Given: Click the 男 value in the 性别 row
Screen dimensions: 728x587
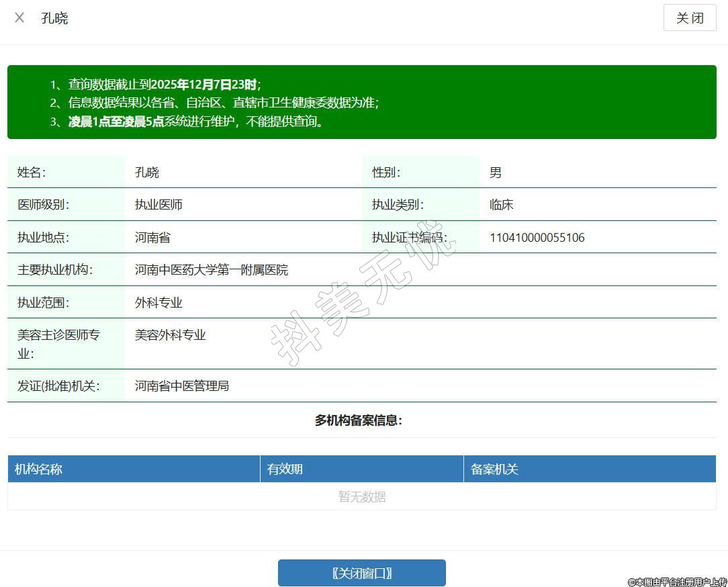Looking at the screenshot, I should point(496,173).
